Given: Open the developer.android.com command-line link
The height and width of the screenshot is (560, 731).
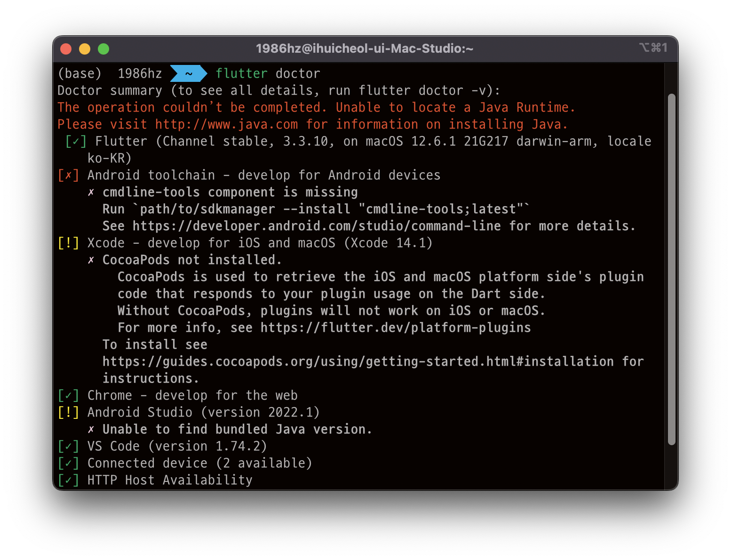Looking at the screenshot, I should 317,226.
